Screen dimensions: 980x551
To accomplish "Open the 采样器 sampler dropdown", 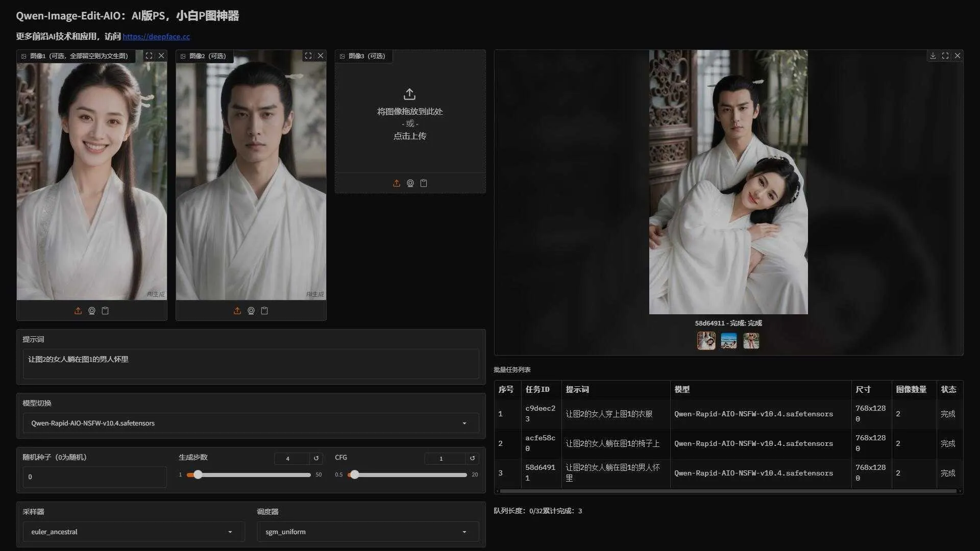I will pos(133,532).
